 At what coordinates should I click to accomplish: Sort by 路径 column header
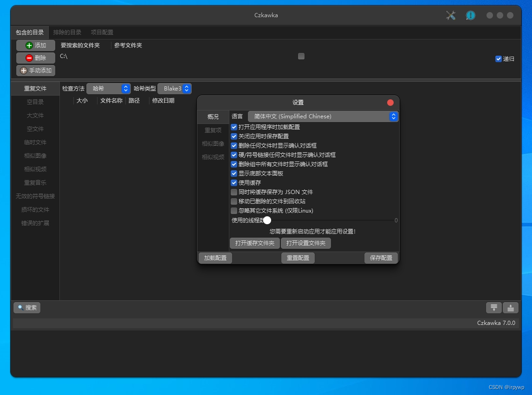tap(134, 101)
